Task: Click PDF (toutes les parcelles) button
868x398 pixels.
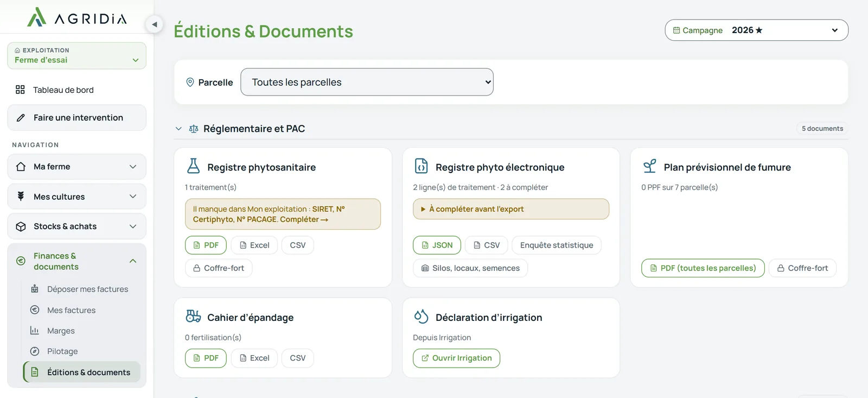Action: 703,268
